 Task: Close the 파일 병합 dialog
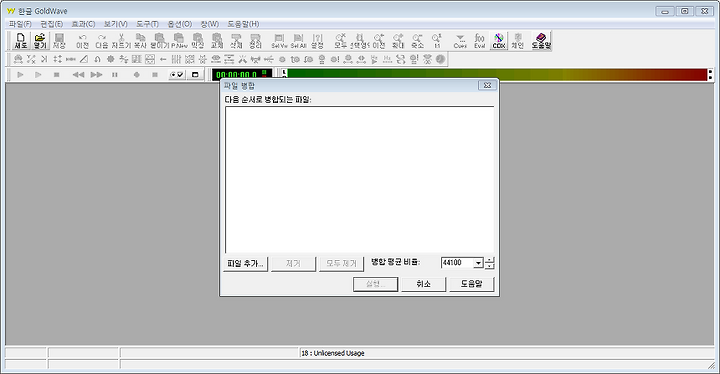click(487, 85)
